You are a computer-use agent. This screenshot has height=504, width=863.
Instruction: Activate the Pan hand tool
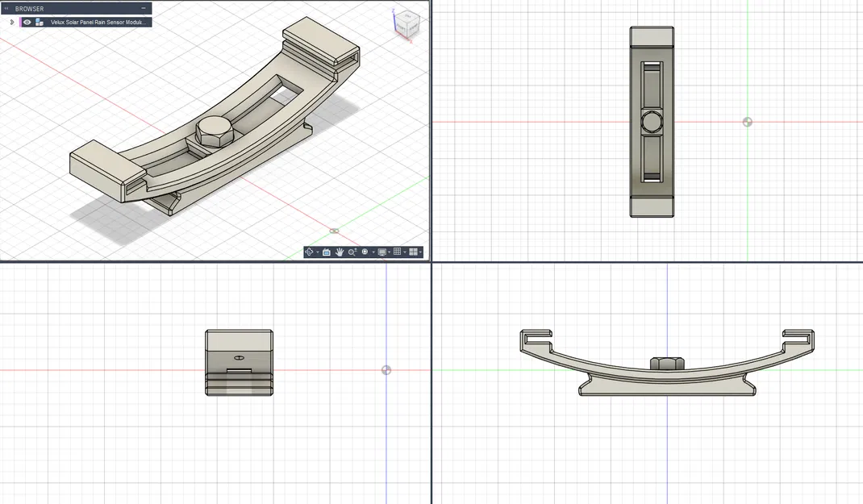tap(340, 252)
